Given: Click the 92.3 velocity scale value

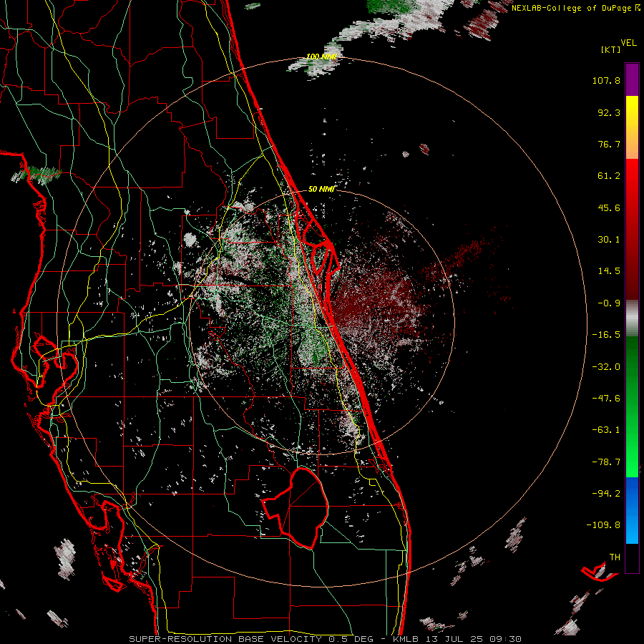Looking at the screenshot, I should click(x=609, y=112).
